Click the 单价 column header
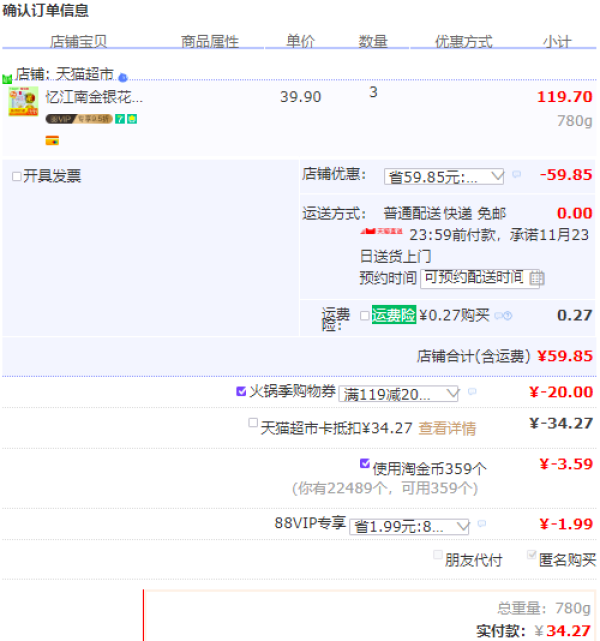The image size is (600, 641). (x=300, y=42)
